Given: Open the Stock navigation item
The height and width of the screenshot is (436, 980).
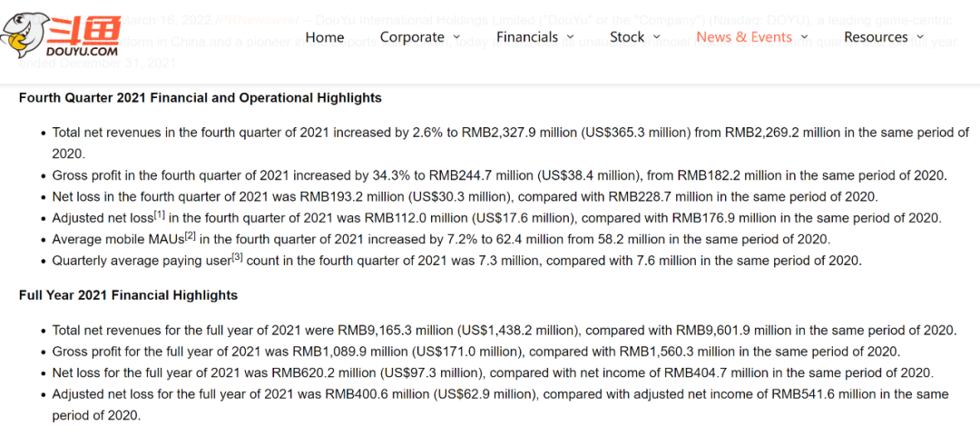Looking at the screenshot, I should pos(627,37).
